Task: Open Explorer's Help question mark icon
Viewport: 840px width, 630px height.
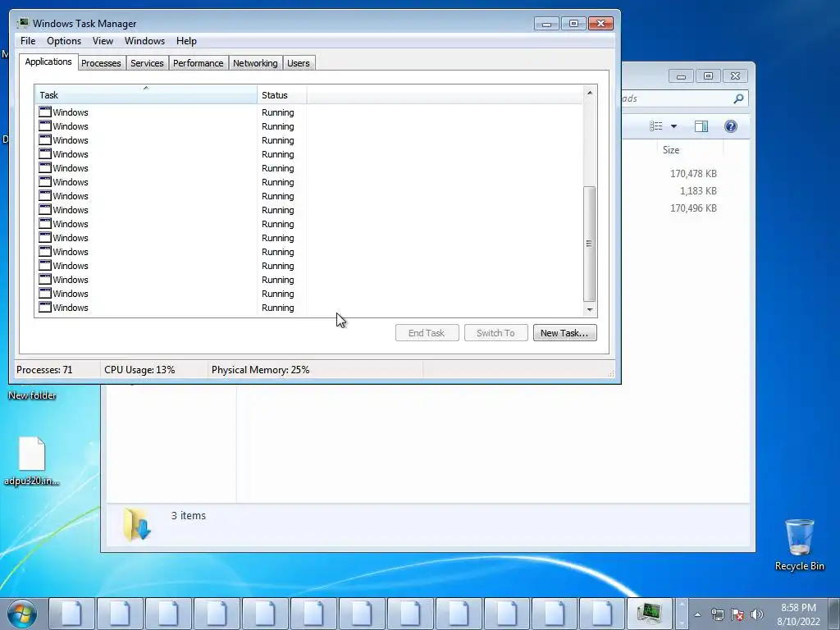Action: (x=731, y=126)
